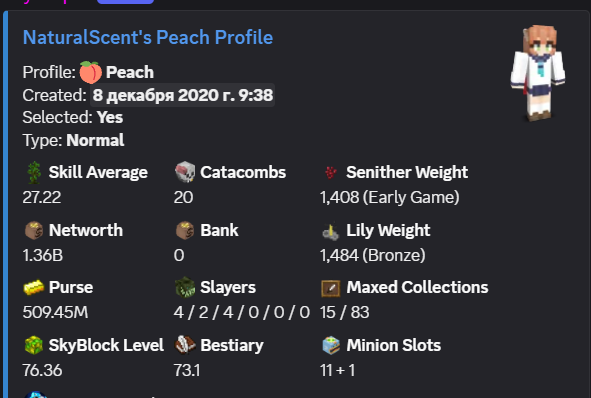
Task: Click the Senither Weight value text
Action: (x=390, y=197)
